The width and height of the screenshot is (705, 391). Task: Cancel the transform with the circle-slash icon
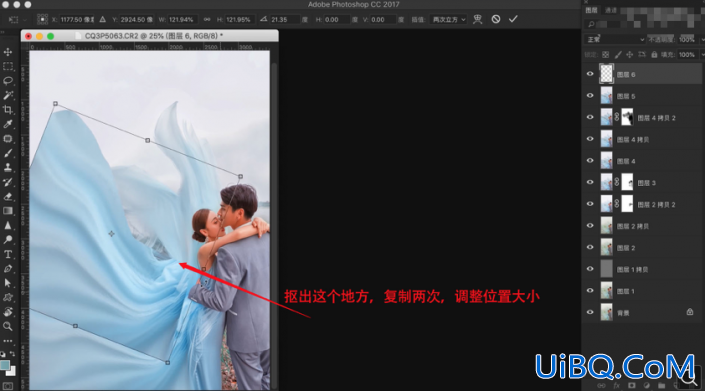(495, 19)
